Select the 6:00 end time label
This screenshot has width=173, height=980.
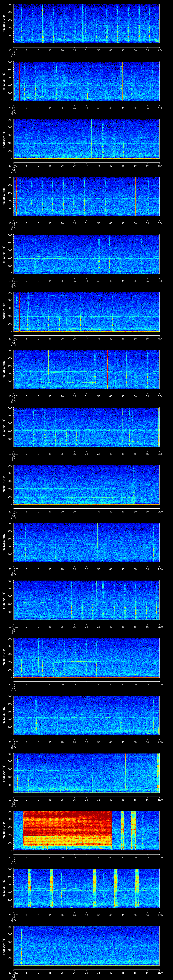(x=160, y=281)
